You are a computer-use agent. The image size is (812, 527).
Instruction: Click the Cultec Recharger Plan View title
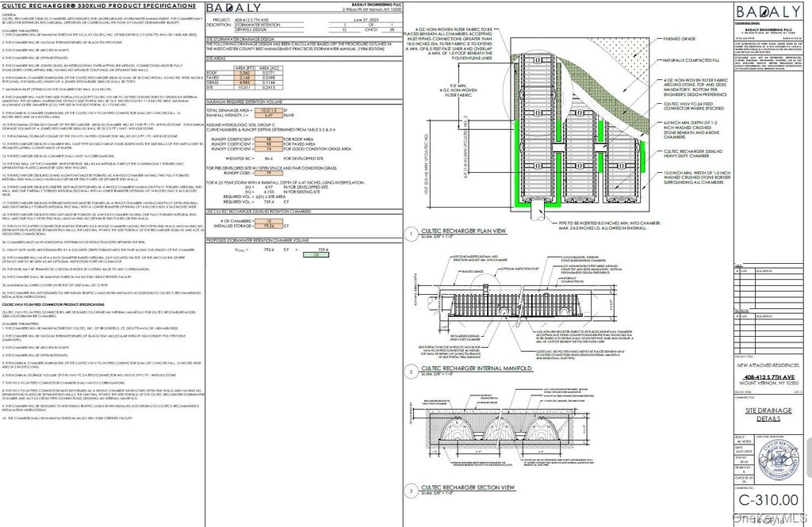(x=463, y=231)
